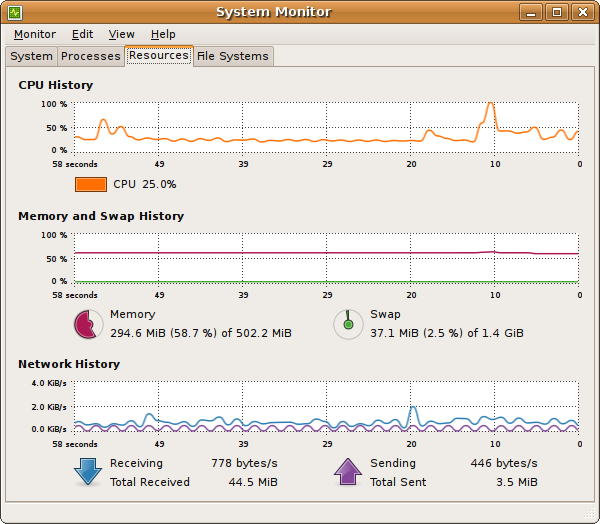This screenshot has width=600, height=524.
Task: Click the 778 bytes/s receiving value
Action: [245, 464]
